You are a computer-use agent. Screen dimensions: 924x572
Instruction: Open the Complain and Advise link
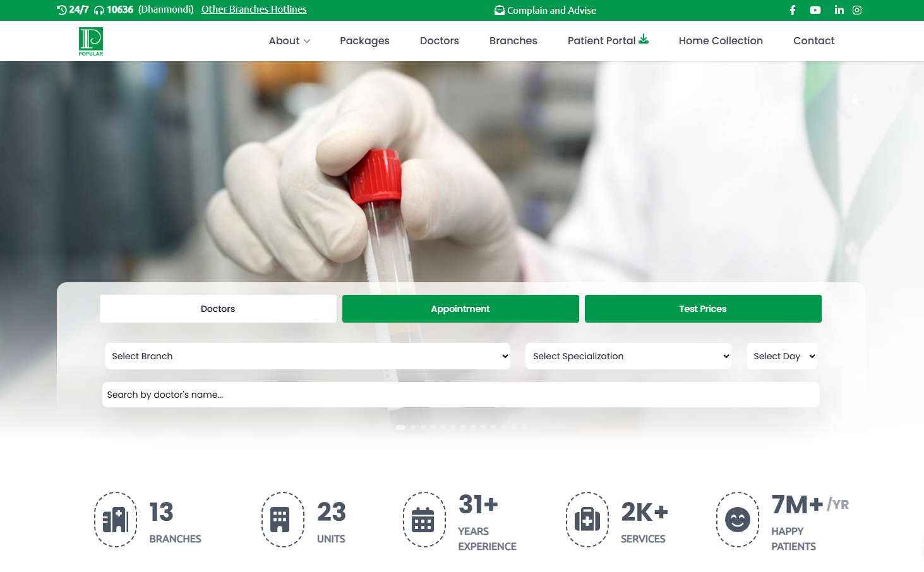tap(546, 10)
